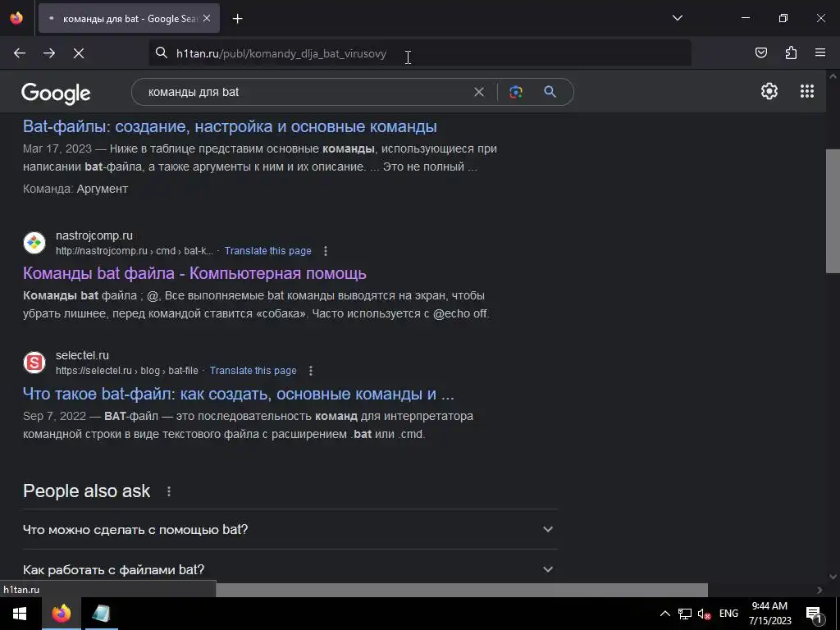Image resolution: width=840 pixels, height=630 pixels.
Task: Open the Extensions puzzle icon
Action: click(791, 52)
